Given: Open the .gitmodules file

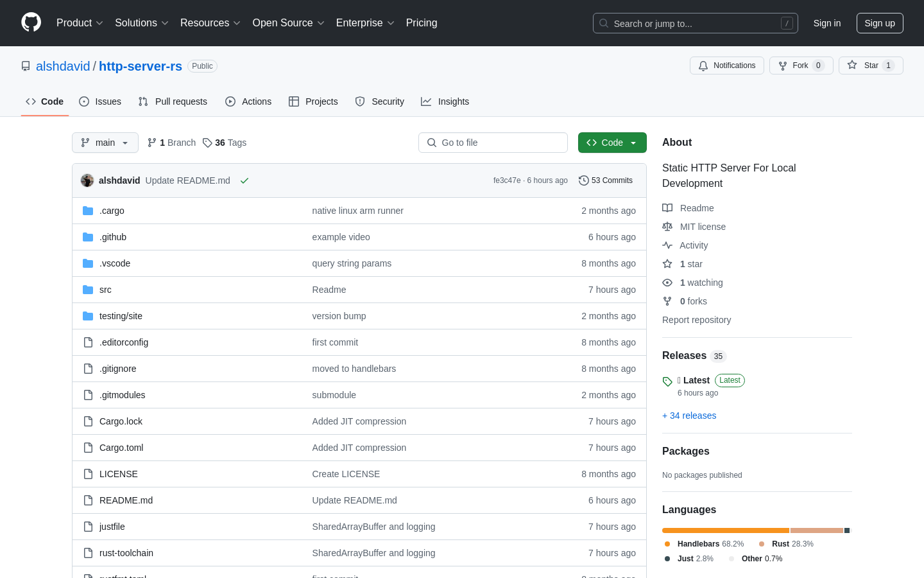Looking at the screenshot, I should (x=123, y=395).
